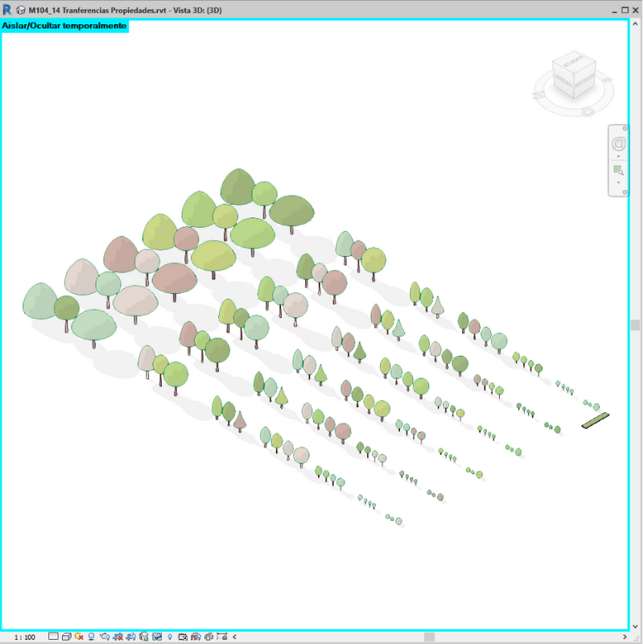Expand the dropdown arrow under the steering wheel
Image resolution: width=644 pixels, height=644 pixels.
click(618, 157)
